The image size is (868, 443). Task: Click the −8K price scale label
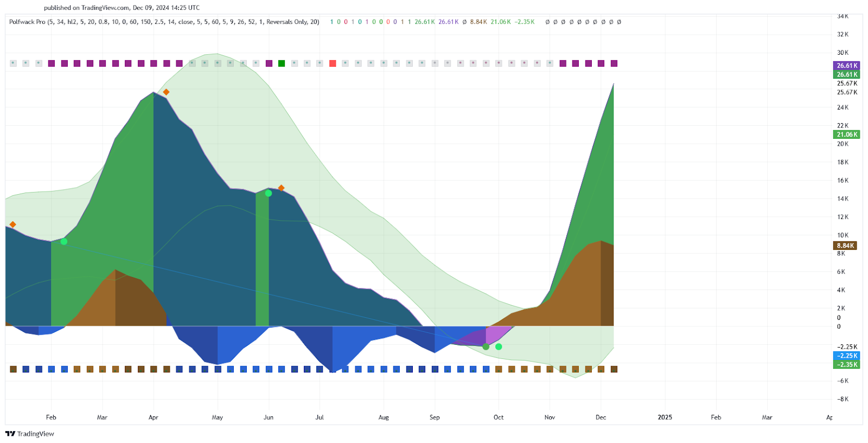point(843,399)
